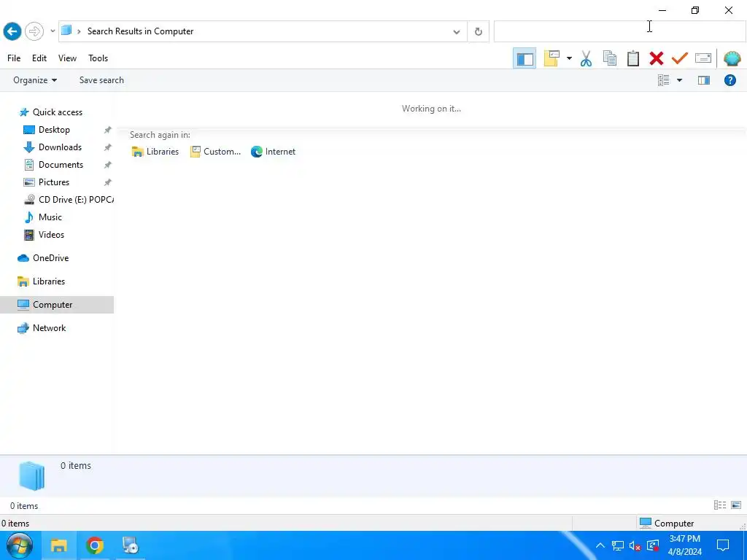Screen dimensions: 747x560
Task: Switch to details view in status bar
Action: [x=720, y=505]
